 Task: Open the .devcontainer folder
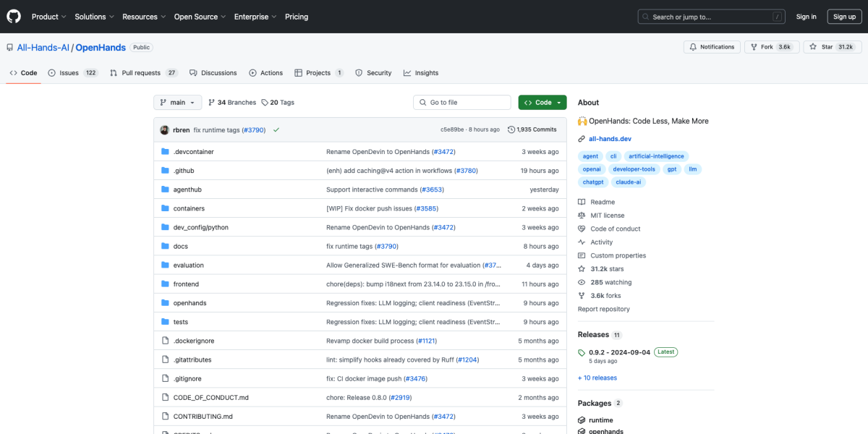tap(193, 152)
